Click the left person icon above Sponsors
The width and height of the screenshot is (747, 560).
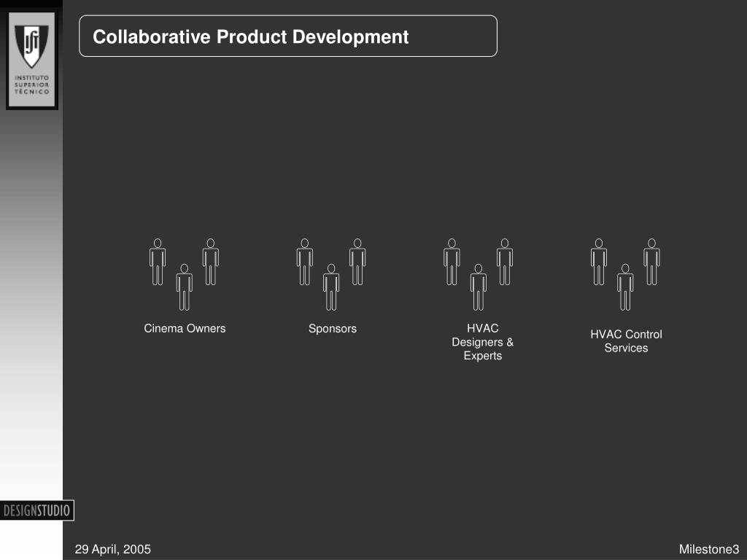click(x=305, y=262)
